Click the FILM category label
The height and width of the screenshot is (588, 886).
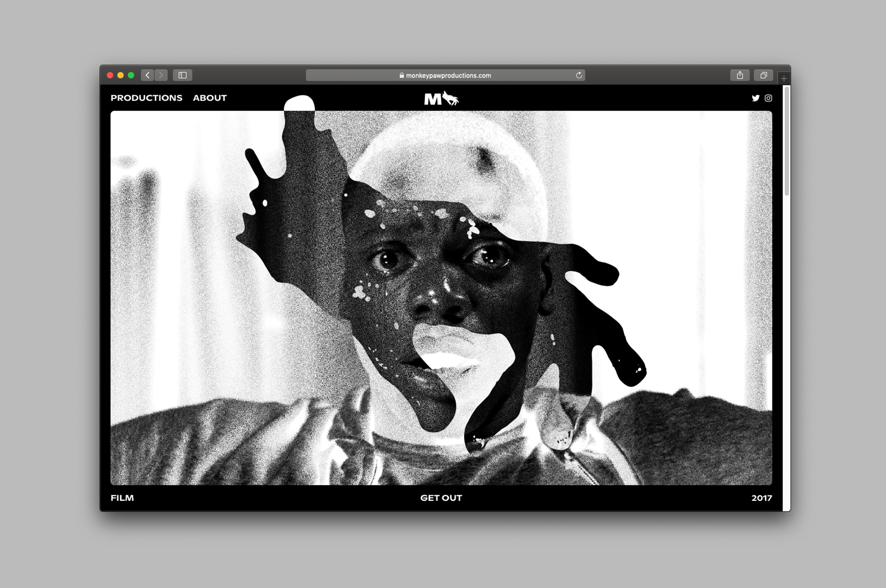(122, 498)
